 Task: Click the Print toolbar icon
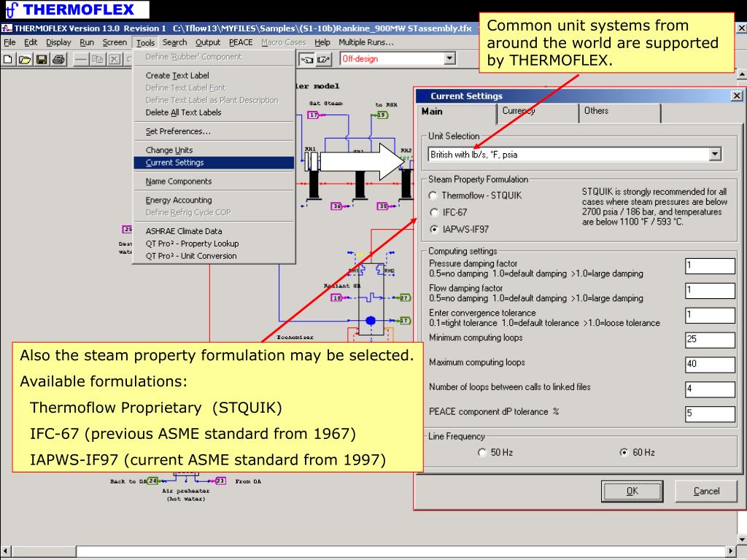click(x=58, y=60)
